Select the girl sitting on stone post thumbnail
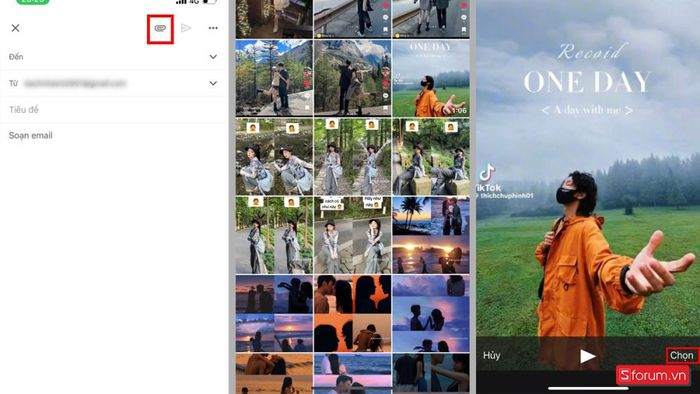The width and height of the screenshot is (700, 394). [x=431, y=157]
